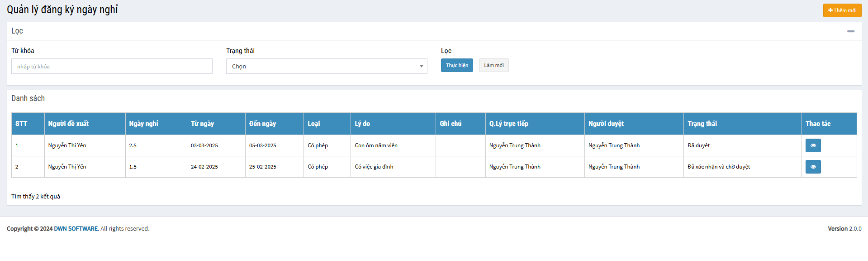Click the Người đề xuất column header
868x261 pixels.
(x=68, y=124)
